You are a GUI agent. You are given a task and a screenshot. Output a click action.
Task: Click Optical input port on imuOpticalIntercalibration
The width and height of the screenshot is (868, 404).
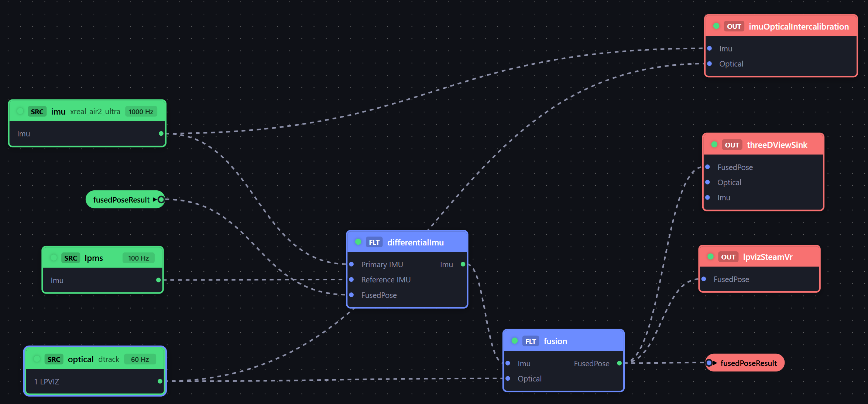(710, 64)
